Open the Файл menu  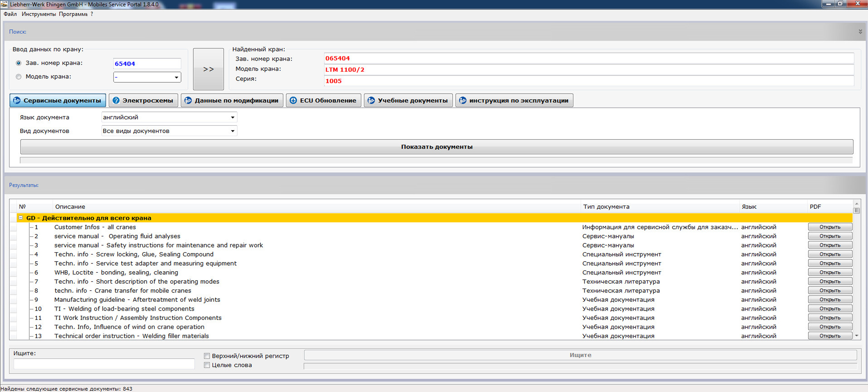[10, 14]
